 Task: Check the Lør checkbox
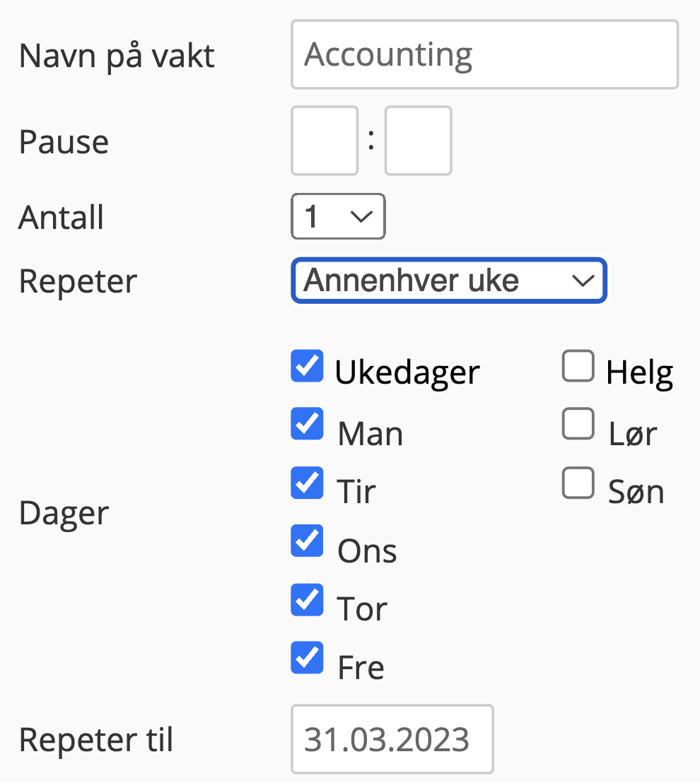(578, 424)
